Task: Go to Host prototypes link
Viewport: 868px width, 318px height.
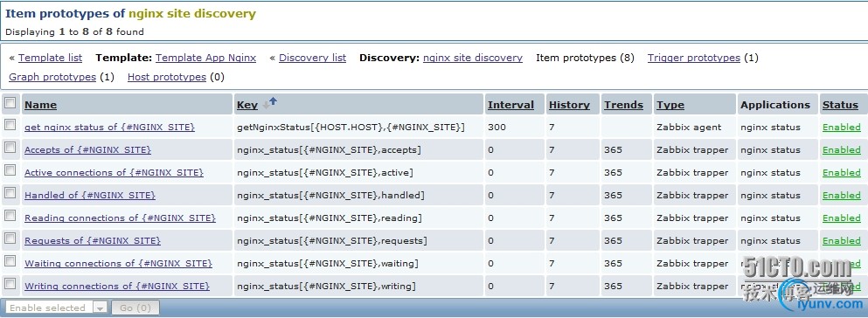Action: pyautogui.click(x=167, y=77)
